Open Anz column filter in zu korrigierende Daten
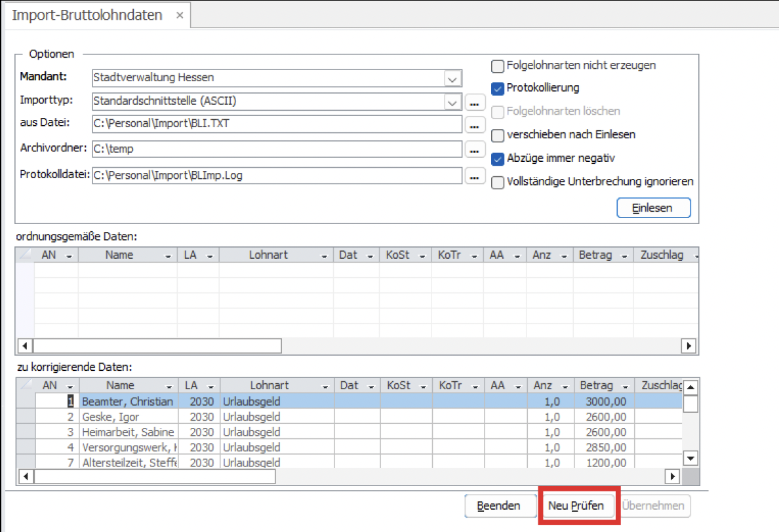Image resolution: width=779 pixels, height=532 pixels. tap(565, 387)
